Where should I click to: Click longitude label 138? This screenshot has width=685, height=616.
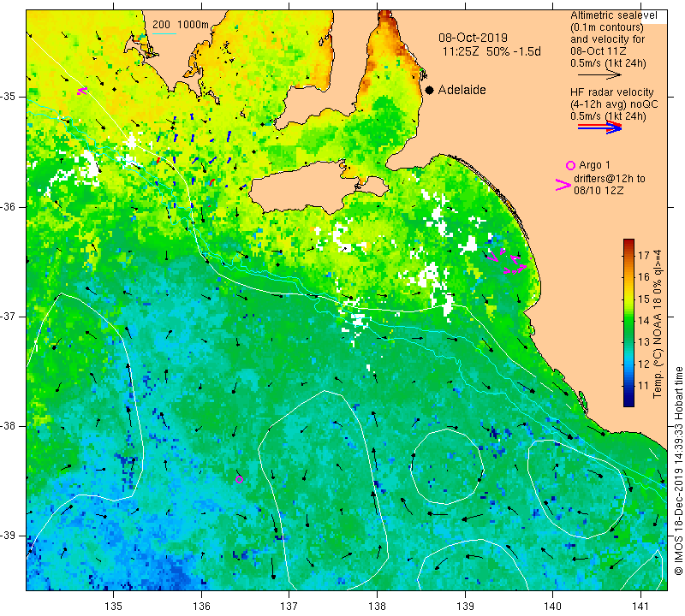pos(377,607)
